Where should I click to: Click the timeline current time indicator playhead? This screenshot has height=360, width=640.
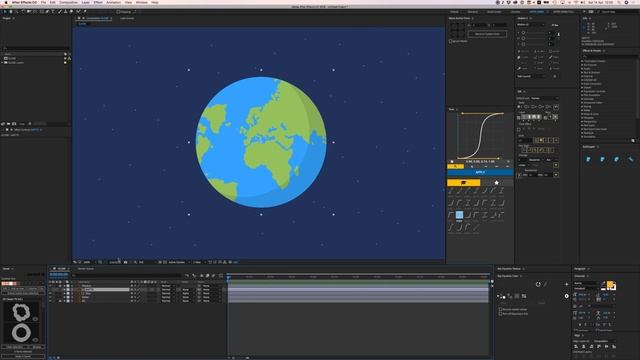pyautogui.click(x=229, y=277)
